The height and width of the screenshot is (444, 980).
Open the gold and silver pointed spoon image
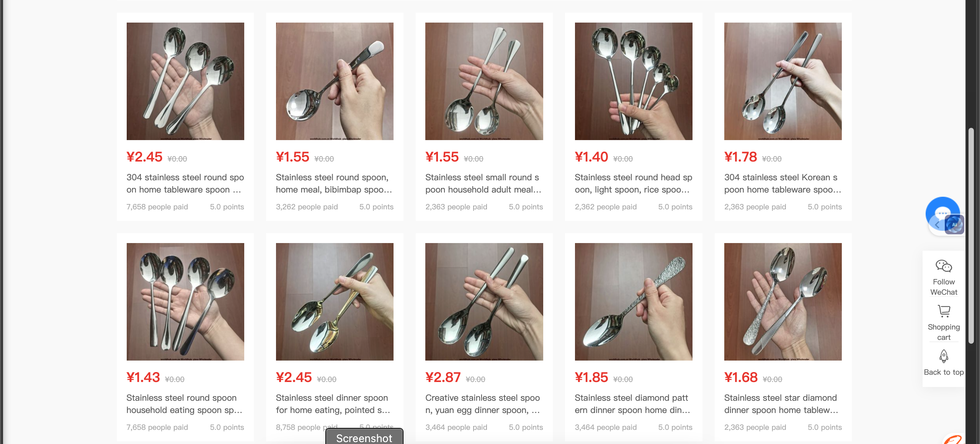(x=335, y=302)
